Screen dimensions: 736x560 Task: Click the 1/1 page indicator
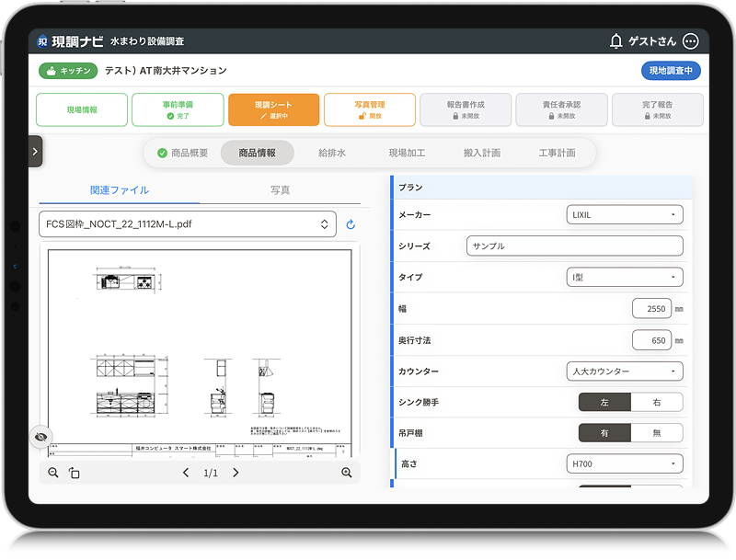point(211,473)
